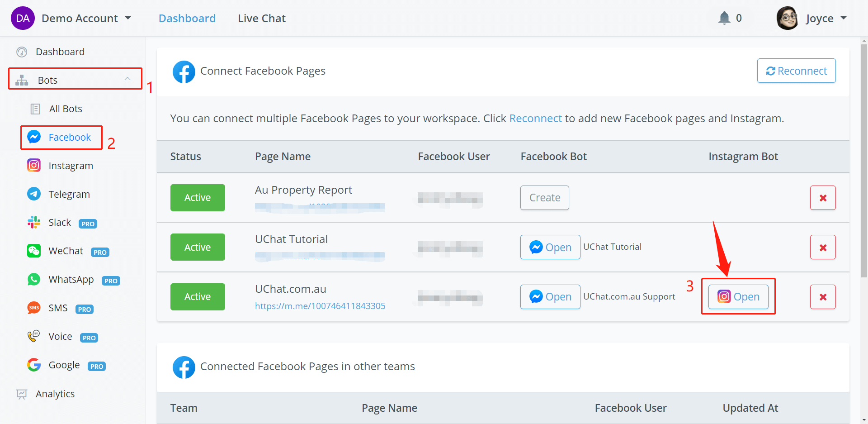This screenshot has height=424, width=868.
Task: Remove the UChat.com.au page
Action: (x=823, y=297)
